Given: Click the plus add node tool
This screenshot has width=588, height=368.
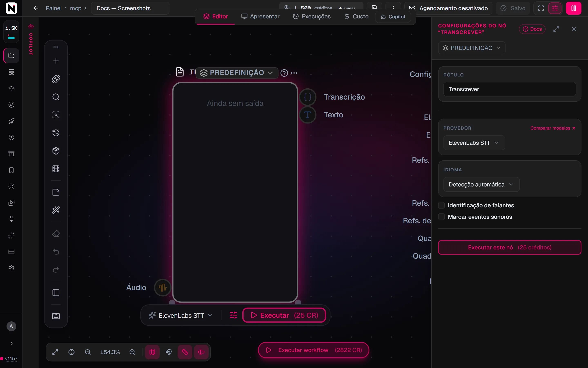Looking at the screenshot, I should tap(56, 61).
